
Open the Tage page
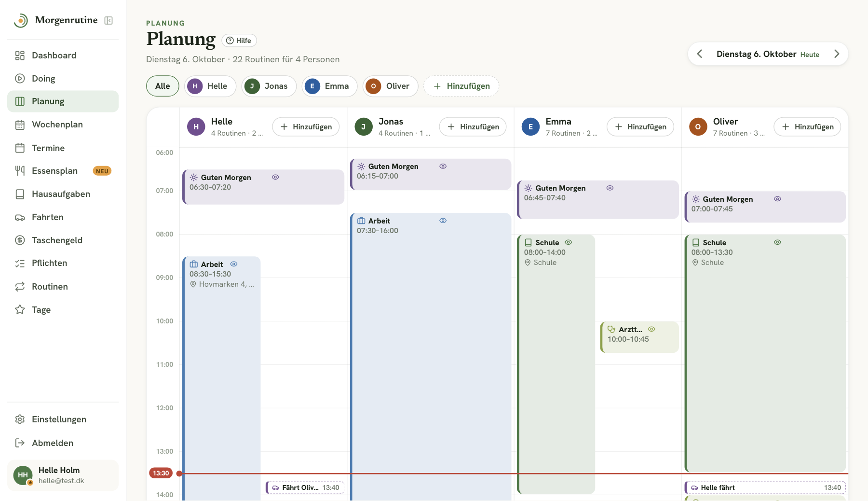(x=63, y=310)
